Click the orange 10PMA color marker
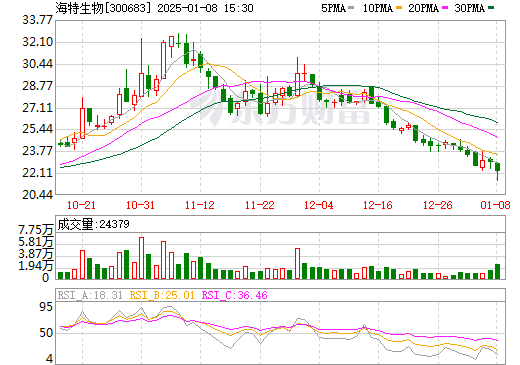Viewport: 520px width, 365px height. pos(398,8)
